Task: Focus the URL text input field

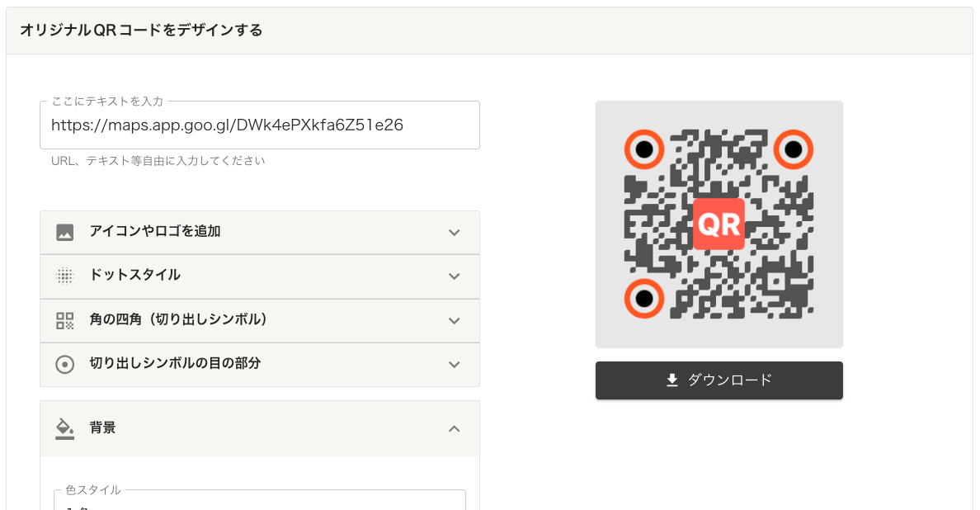Action: coord(260,125)
